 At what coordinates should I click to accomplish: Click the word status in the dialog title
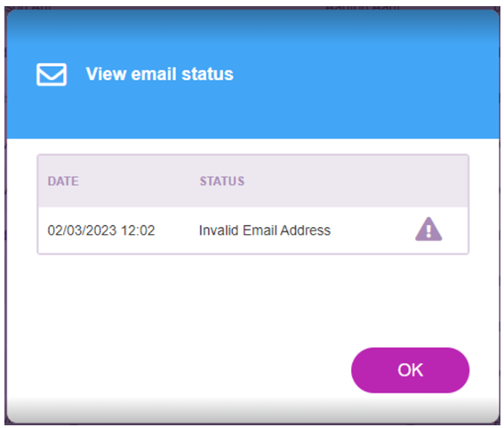click(207, 74)
